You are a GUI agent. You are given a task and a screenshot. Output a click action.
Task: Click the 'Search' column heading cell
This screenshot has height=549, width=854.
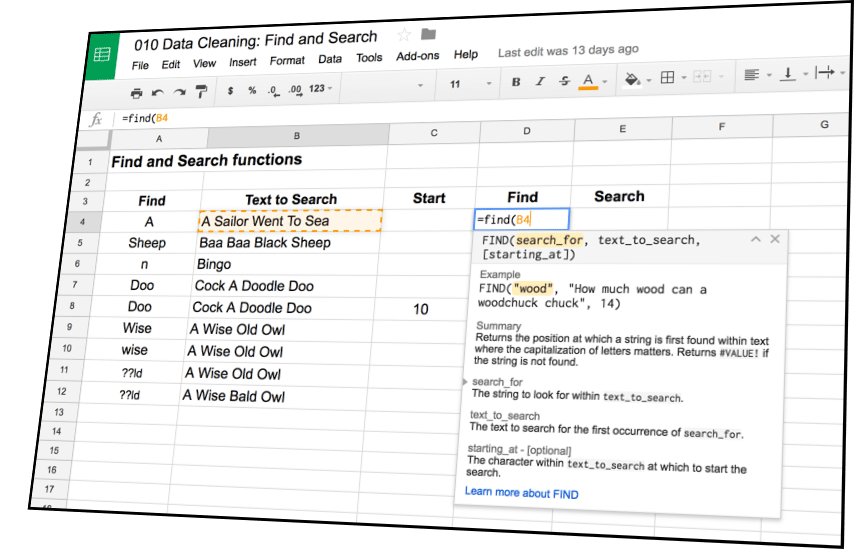(x=619, y=196)
